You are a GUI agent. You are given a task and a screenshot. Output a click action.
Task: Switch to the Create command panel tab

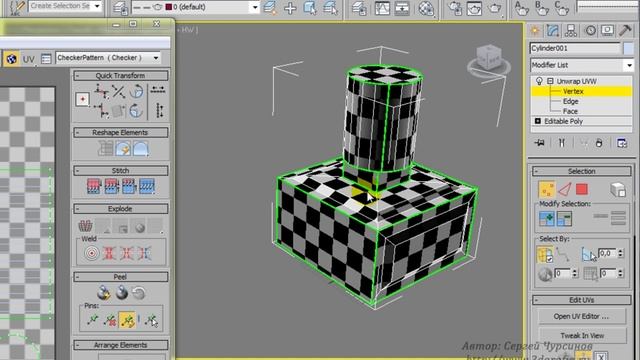[535, 31]
